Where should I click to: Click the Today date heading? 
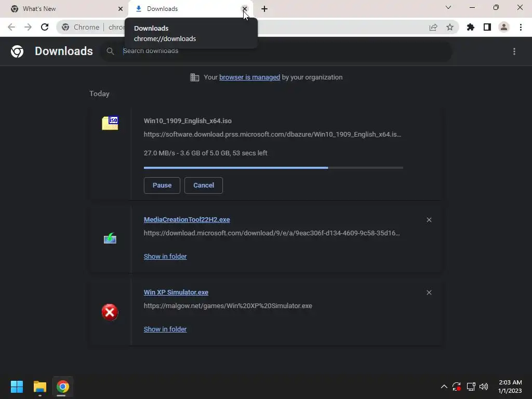click(x=99, y=94)
